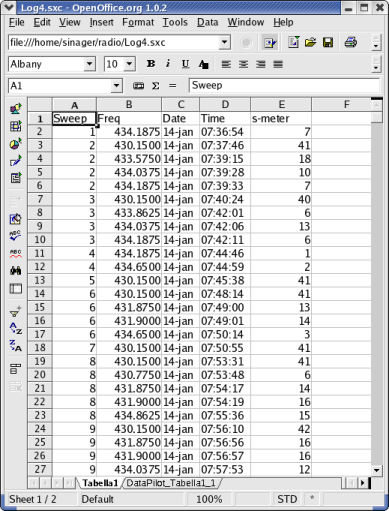Click the horizontal scrollbar right arrow
The width and height of the screenshot is (389, 511).
(x=363, y=483)
